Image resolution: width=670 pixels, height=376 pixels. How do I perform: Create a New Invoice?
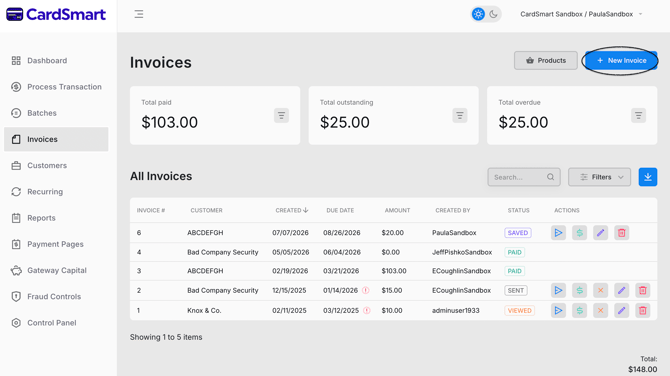coord(621,60)
